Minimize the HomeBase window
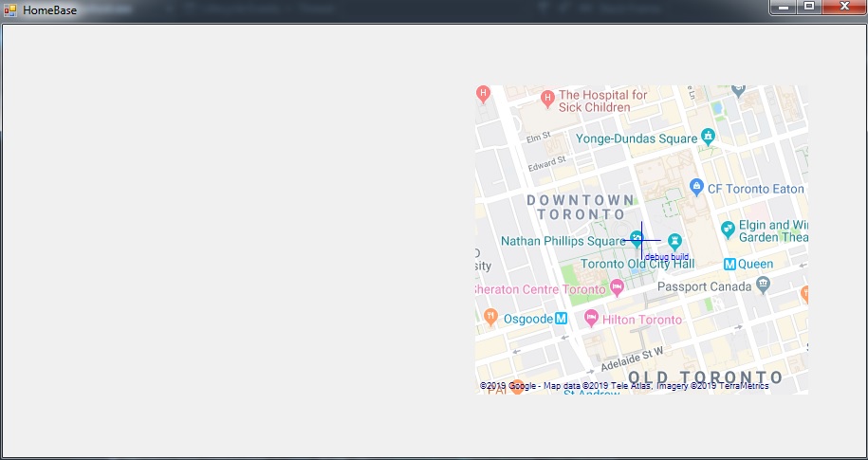Screen dimensions: 868x460 784,8
